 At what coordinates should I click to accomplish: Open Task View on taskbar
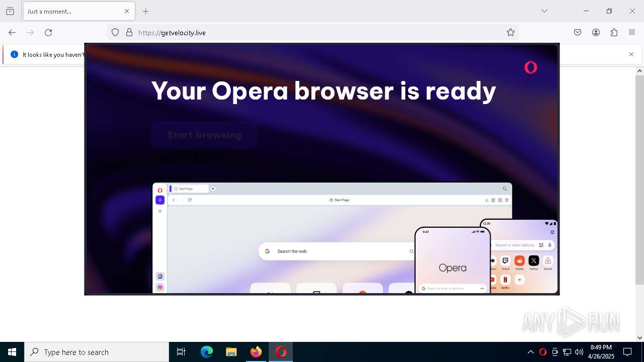(181, 352)
